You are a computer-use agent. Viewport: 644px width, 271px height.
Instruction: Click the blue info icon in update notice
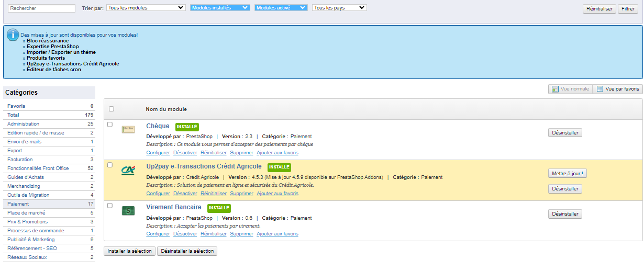[x=13, y=35]
